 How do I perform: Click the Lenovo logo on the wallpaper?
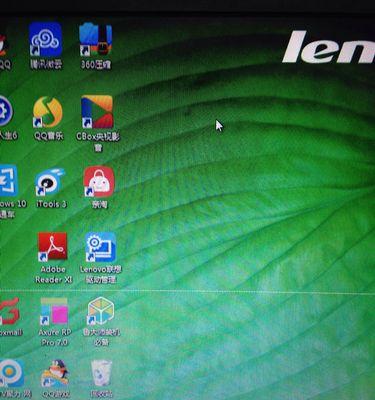tap(329, 47)
